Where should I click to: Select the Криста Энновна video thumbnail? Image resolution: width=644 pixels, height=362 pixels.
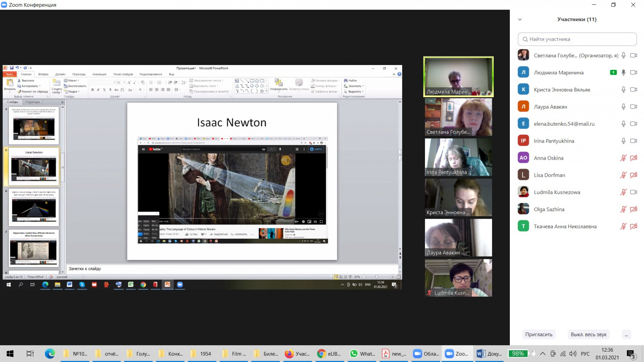(458, 198)
